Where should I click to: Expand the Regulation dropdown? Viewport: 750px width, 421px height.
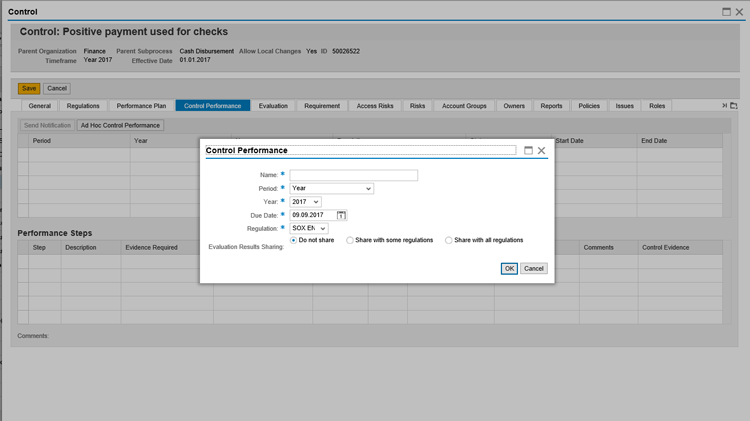[x=309, y=229]
